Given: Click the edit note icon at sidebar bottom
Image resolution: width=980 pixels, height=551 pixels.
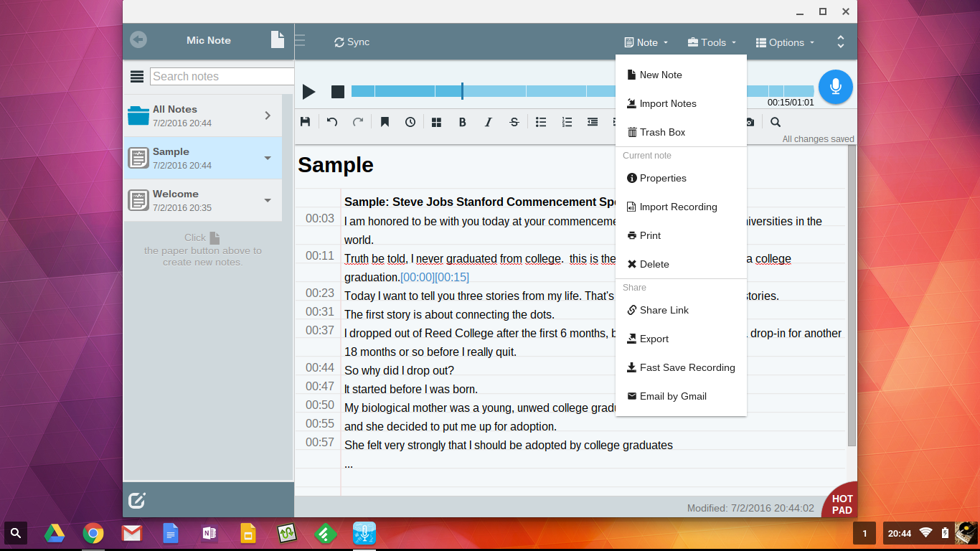Looking at the screenshot, I should (x=137, y=500).
